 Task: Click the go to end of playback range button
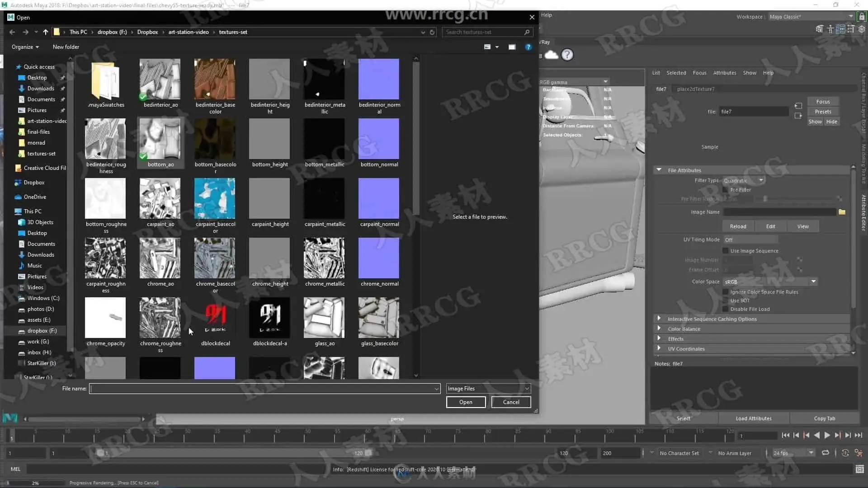pyautogui.click(x=858, y=435)
